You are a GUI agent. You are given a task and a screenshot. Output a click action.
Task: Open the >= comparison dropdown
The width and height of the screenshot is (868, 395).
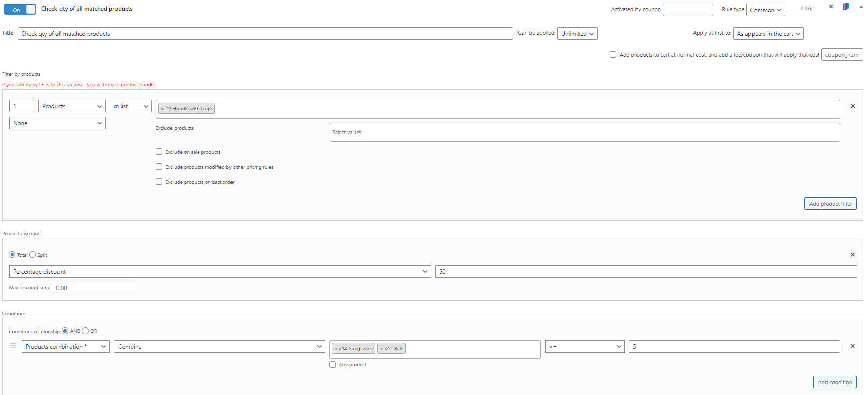(x=585, y=346)
